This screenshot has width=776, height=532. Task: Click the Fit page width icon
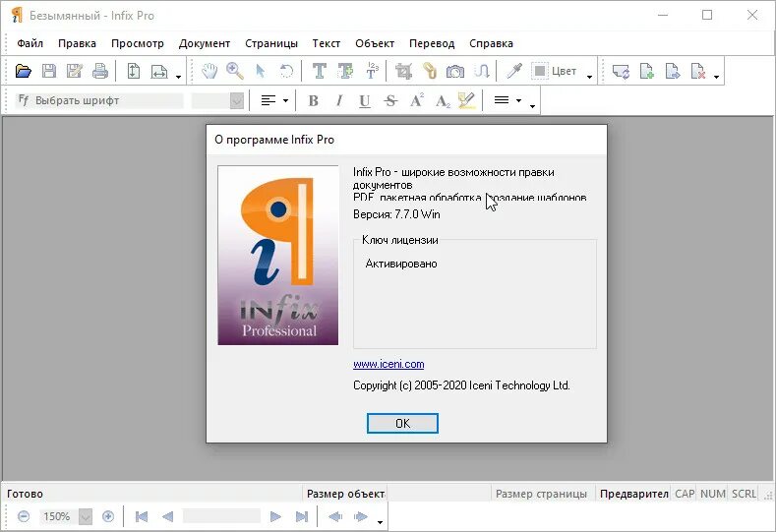[159, 71]
